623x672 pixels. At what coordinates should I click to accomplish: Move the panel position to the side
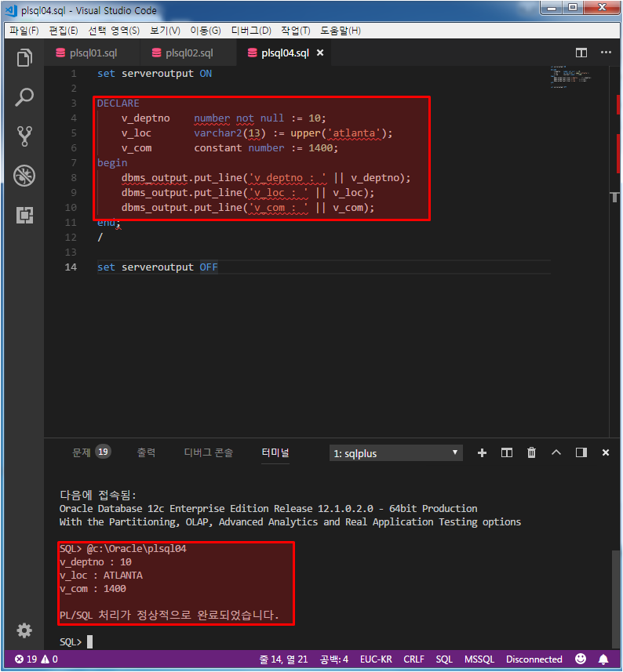tap(581, 452)
